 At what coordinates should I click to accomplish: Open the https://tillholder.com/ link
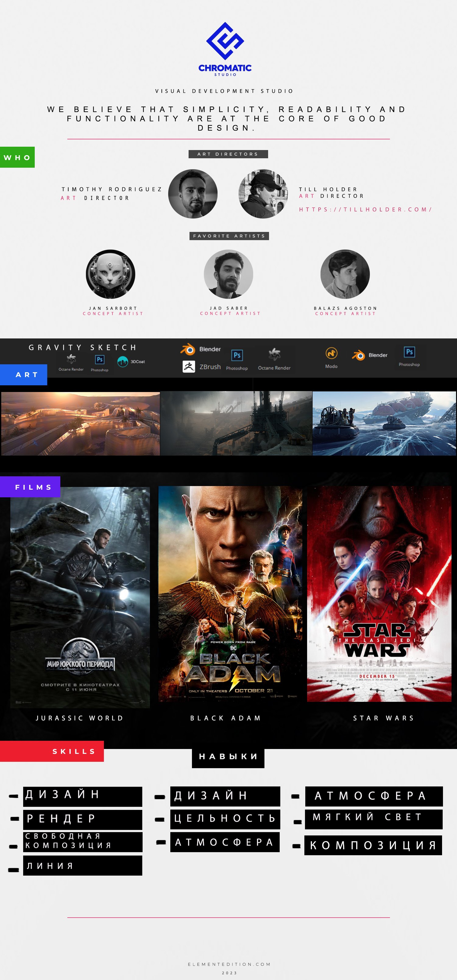[x=365, y=209]
